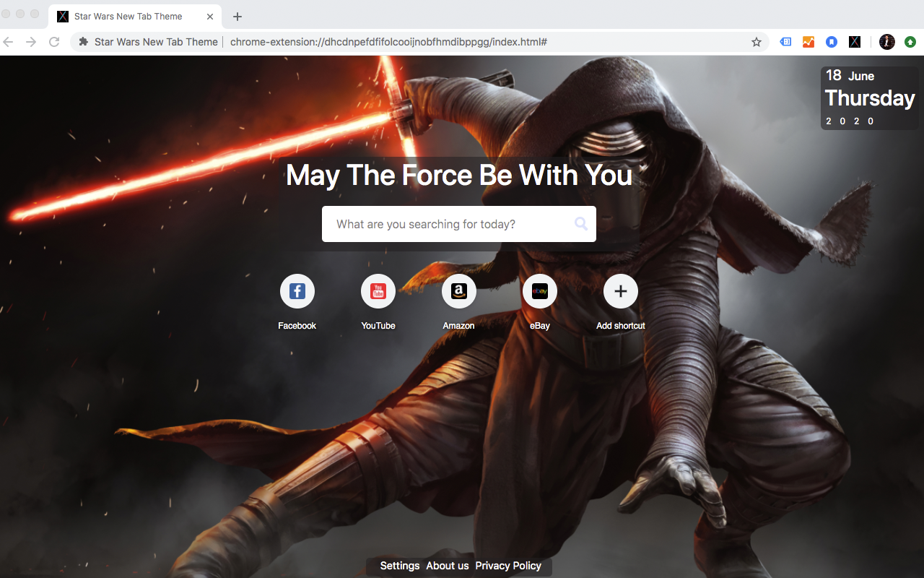The width and height of the screenshot is (924, 578).
Task: Go back to the previous page
Action: pos(9,42)
